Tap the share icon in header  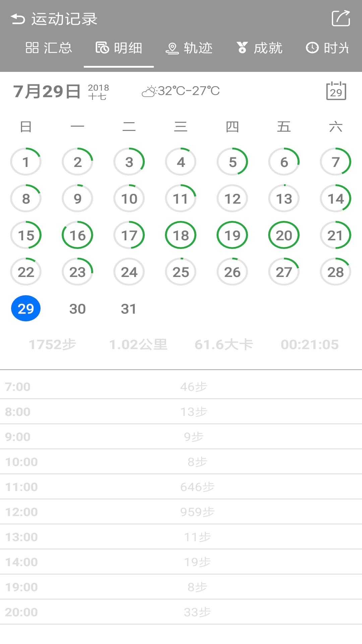pos(341,18)
